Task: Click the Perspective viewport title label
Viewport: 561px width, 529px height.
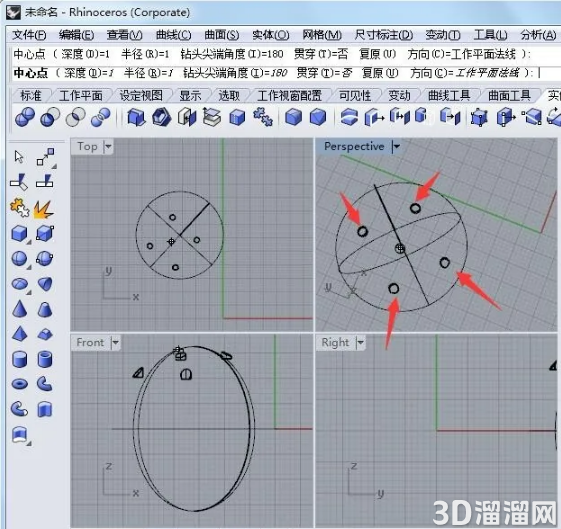Action: point(354,146)
